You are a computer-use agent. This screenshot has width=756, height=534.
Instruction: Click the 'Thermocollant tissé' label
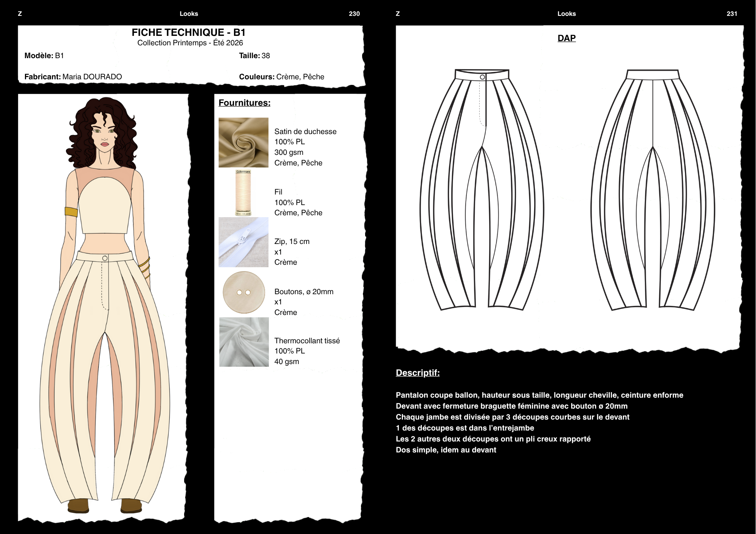[x=307, y=341]
